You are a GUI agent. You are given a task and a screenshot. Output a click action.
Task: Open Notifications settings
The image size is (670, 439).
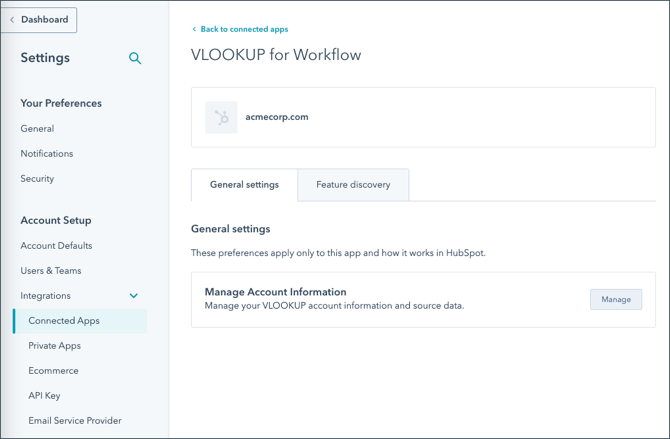tap(47, 153)
